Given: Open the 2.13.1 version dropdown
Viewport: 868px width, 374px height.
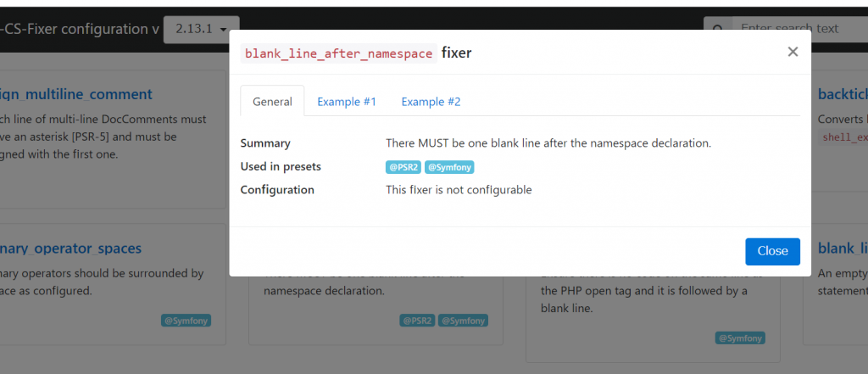Looking at the screenshot, I should pyautogui.click(x=201, y=29).
